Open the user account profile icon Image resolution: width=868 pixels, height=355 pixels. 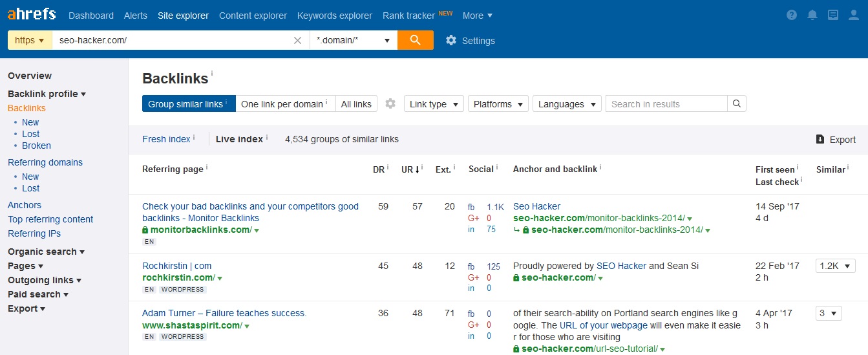(854, 16)
